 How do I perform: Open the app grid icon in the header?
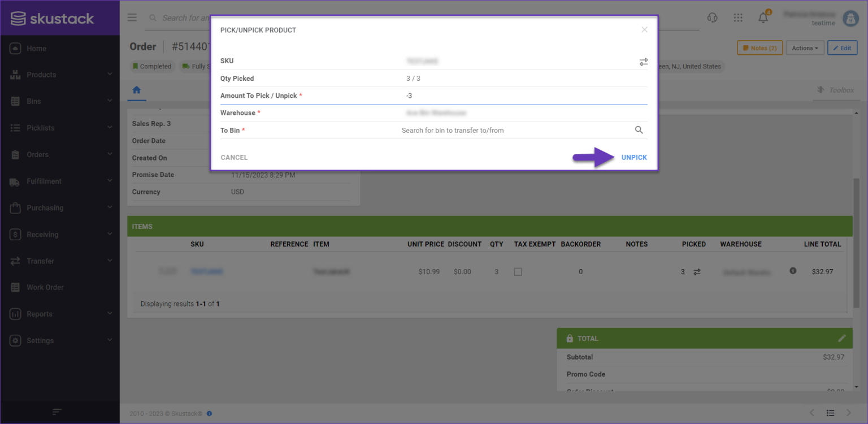tap(738, 18)
